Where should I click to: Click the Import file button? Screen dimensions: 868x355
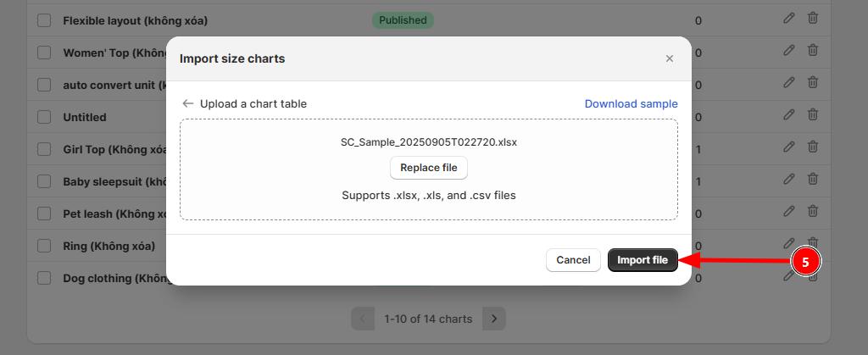click(x=643, y=260)
